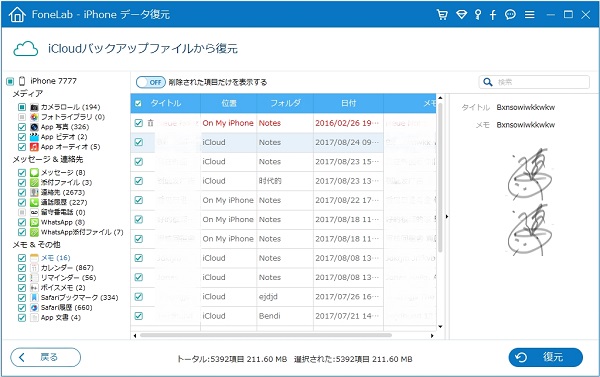Click the WhatsApp attachments icon
The width and height of the screenshot is (600, 377).
[x=34, y=232]
